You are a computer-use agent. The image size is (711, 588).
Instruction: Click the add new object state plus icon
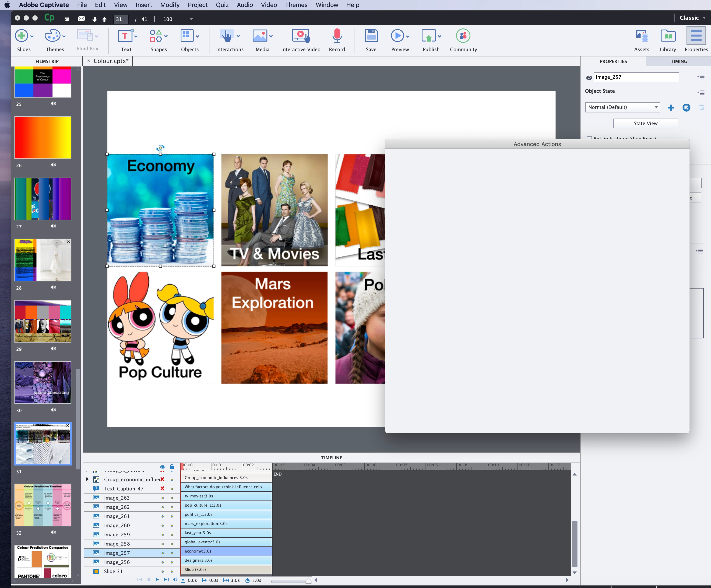[670, 108]
